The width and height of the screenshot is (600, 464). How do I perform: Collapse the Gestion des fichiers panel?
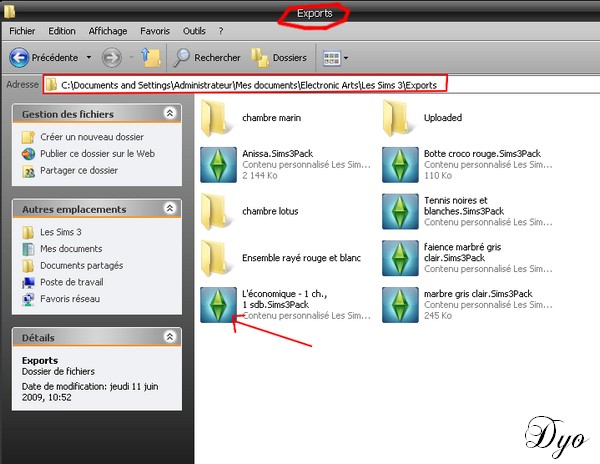(170, 113)
